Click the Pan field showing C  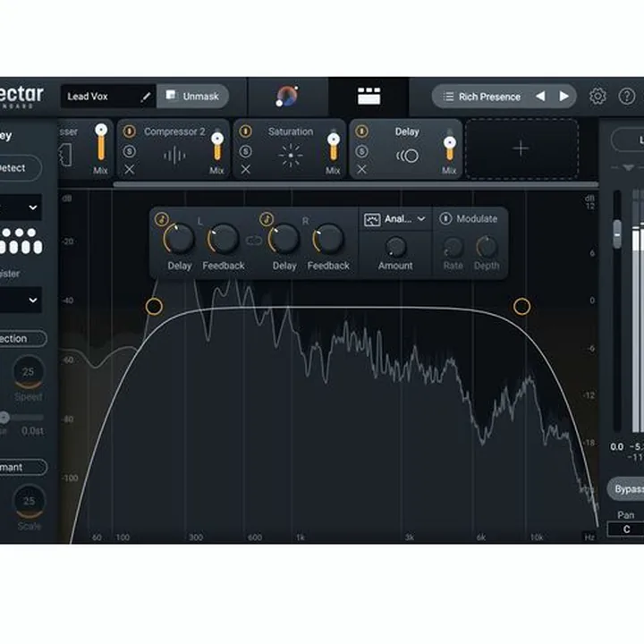point(625,530)
